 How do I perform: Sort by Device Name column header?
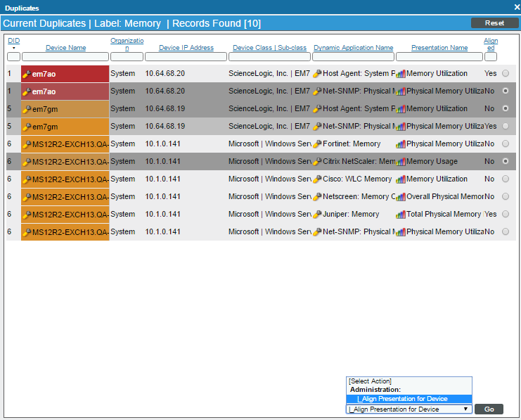coord(66,48)
